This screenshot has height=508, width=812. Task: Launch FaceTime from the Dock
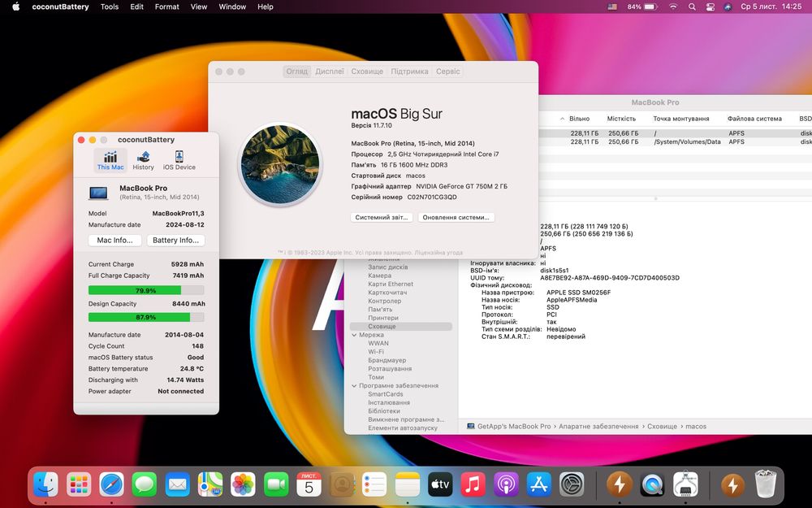click(x=276, y=484)
